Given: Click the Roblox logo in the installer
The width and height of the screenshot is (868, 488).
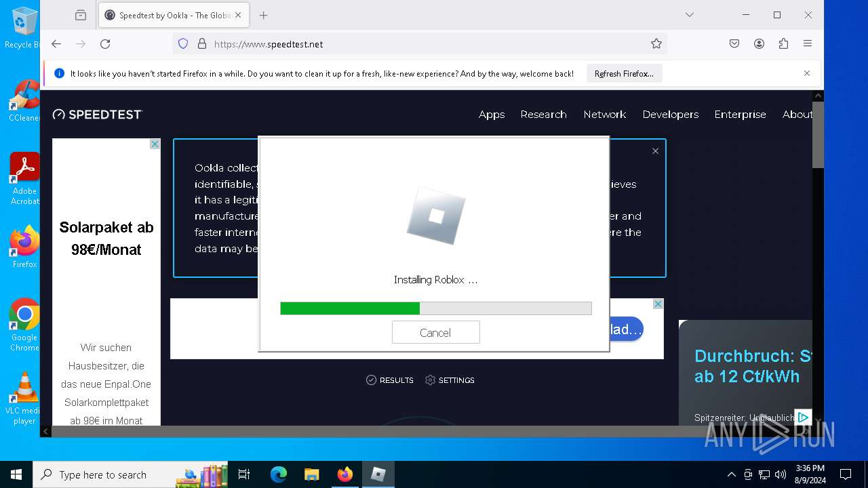Looking at the screenshot, I should pos(435,216).
